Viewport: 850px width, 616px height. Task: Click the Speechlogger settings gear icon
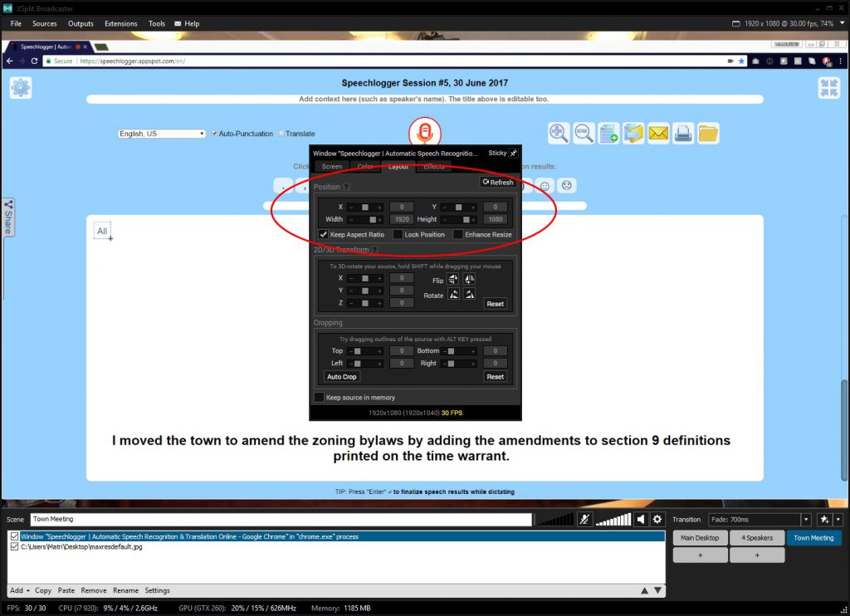(21, 87)
